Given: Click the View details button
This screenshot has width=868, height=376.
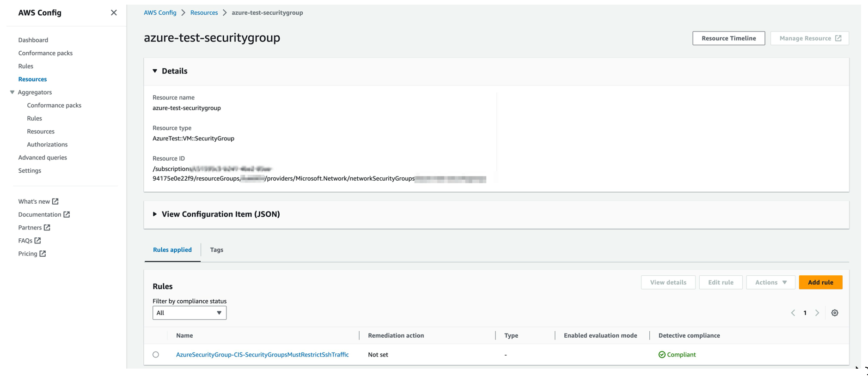Looking at the screenshot, I should click(668, 282).
